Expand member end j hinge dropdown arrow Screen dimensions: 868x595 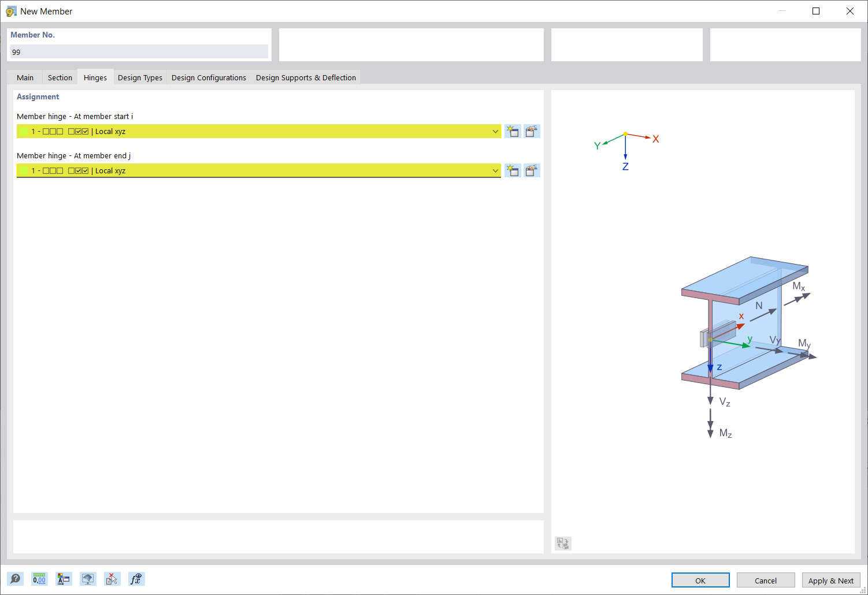495,170
